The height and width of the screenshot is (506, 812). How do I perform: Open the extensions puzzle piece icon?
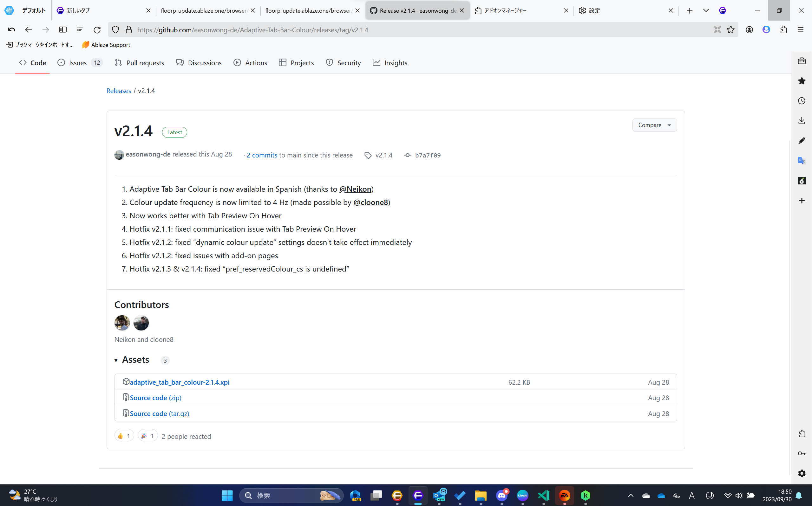(783, 29)
